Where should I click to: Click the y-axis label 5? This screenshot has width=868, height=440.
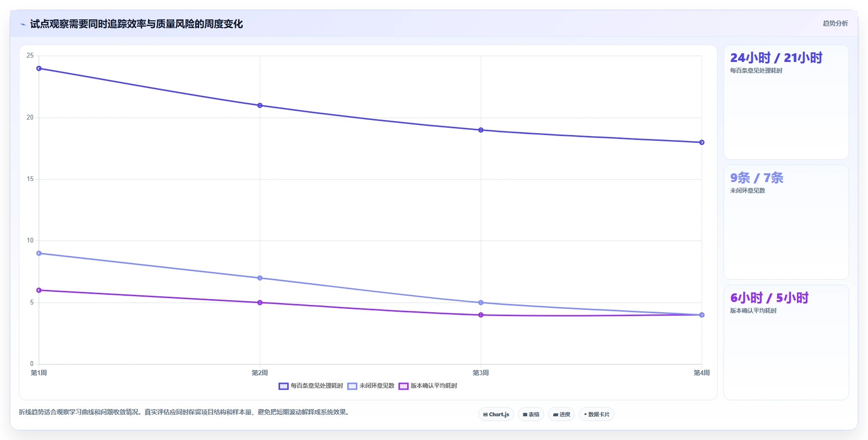pyautogui.click(x=32, y=303)
